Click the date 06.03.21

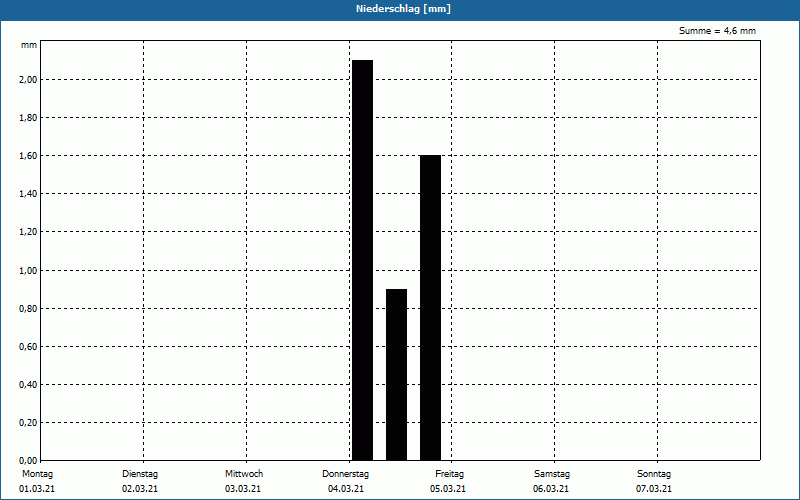pyautogui.click(x=551, y=489)
